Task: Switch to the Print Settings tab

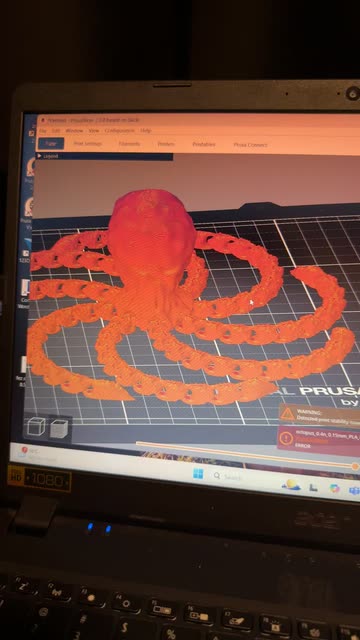Action: (88, 144)
